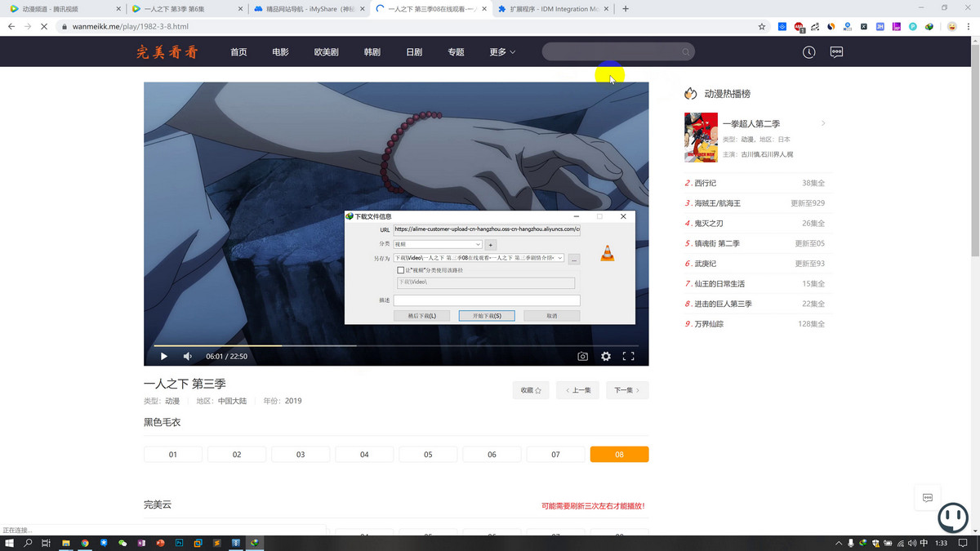Mute the video with the speaker icon
This screenshot has width=980, height=551.
point(186,356)
